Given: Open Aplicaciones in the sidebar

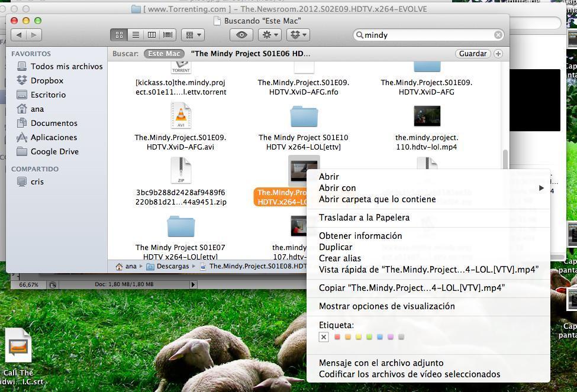Looking at the screenshot, I should (53, 137).
